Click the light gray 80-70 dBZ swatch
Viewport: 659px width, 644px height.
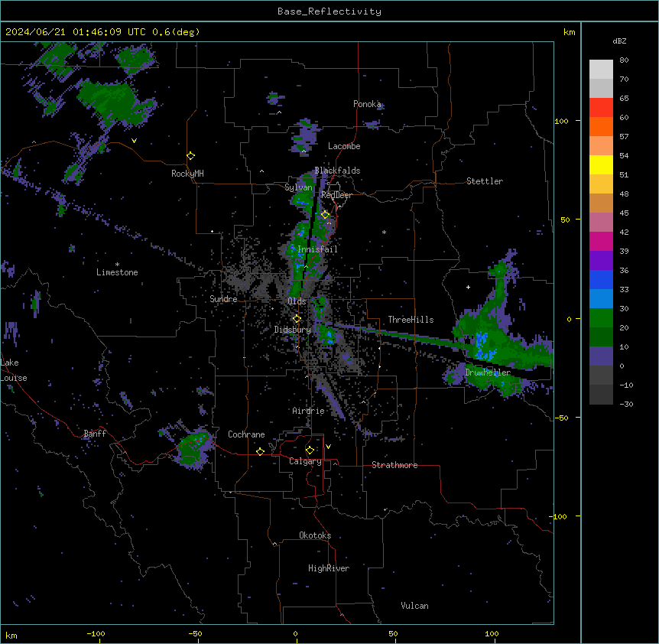601,70
